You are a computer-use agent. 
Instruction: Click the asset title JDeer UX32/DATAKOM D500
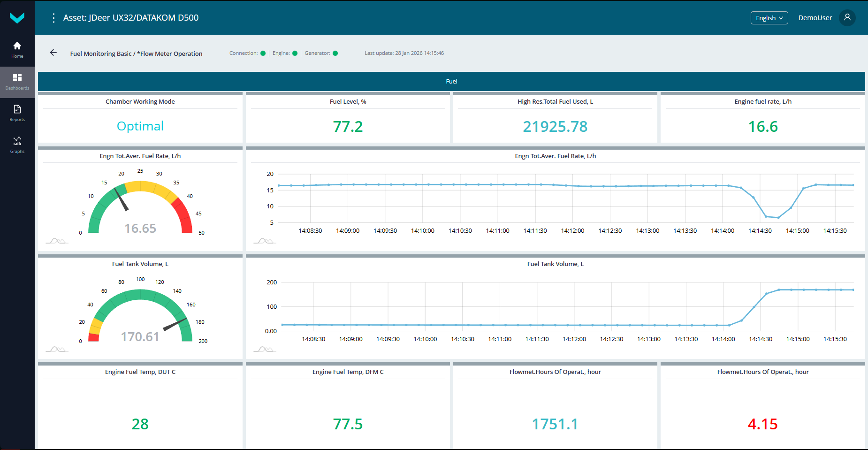click(131, 17)
